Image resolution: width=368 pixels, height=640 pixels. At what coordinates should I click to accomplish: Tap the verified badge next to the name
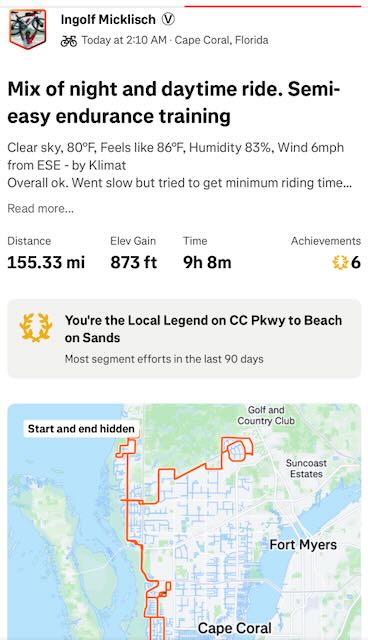[x=168, y=19]
